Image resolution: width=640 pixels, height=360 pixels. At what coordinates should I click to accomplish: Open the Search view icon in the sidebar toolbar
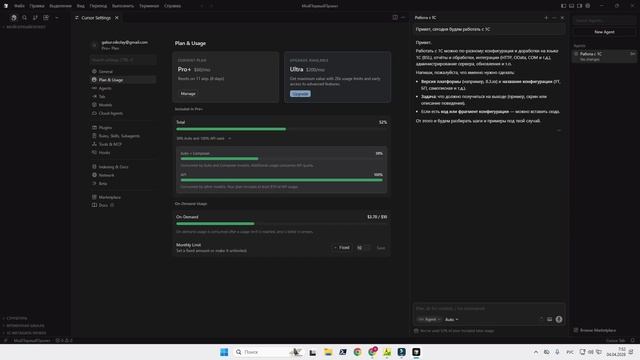pyautogui.click(x=24, y=18)
